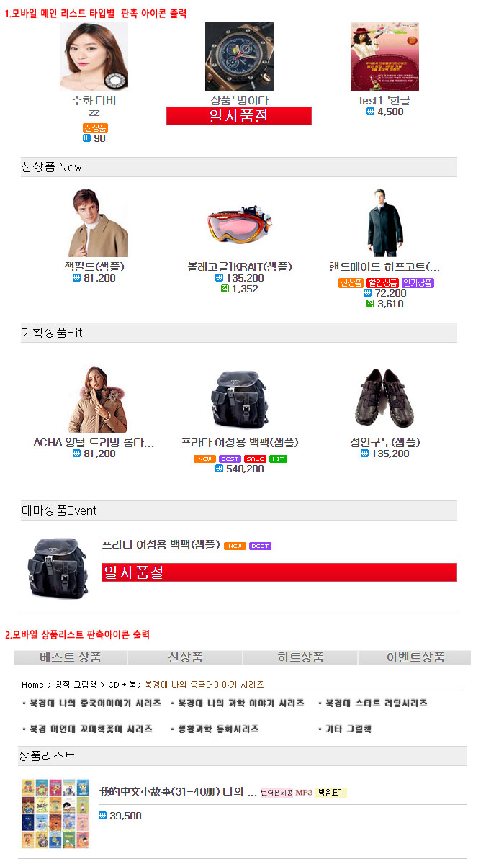Image resolution: width=504 pixels, height=864 pixels.
Task: Select the 이벤트상품 tab
Action: (415, 657)
